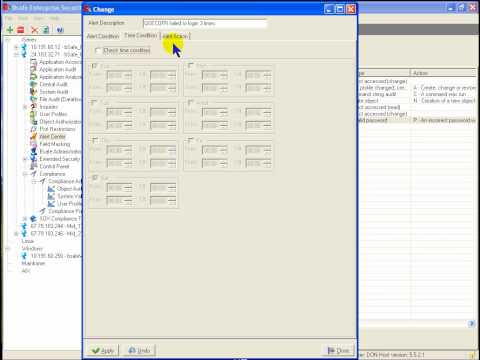The width and height of the screenshot is (480, 360).
Task: Select the Linux group in tree
Action: pos(28,241)
